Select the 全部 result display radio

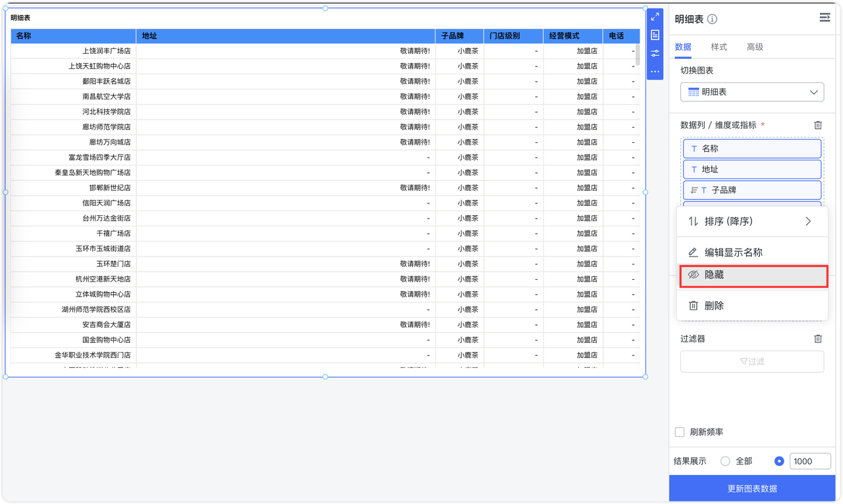(725, 461)
